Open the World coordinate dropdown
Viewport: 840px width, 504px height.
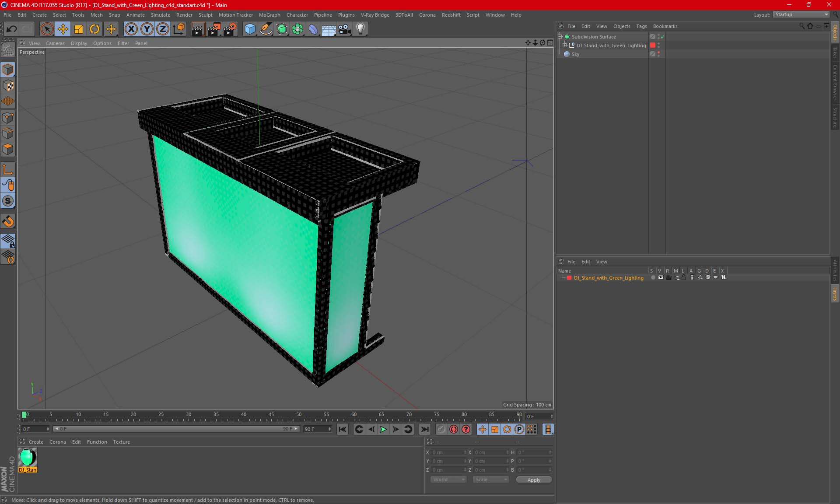tap(448, 479)
